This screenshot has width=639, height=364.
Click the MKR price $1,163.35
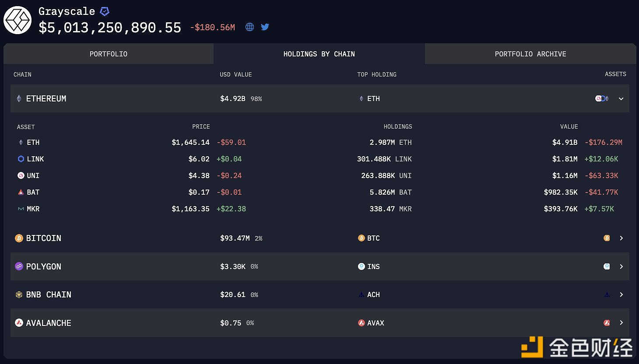tap(191, 209)
